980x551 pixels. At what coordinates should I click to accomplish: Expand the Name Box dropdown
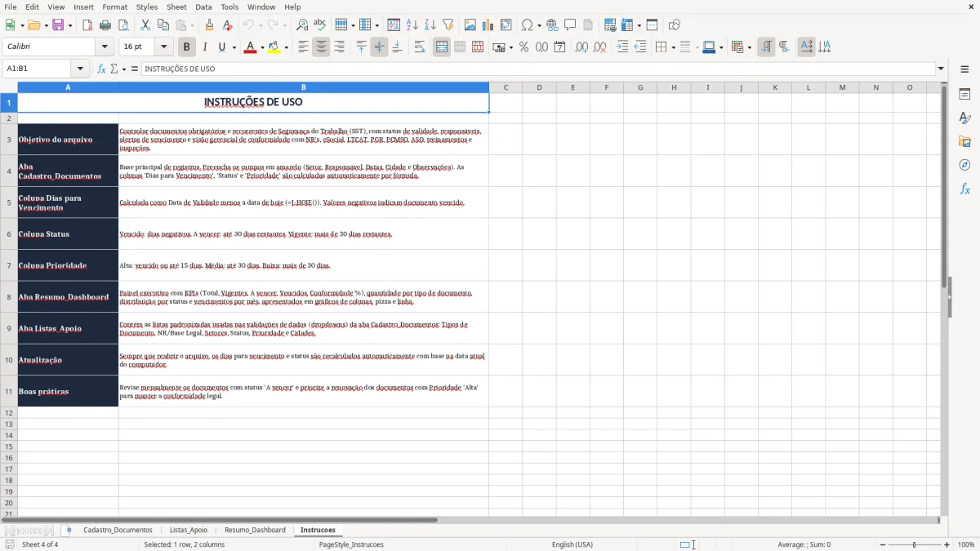(80, 69)
